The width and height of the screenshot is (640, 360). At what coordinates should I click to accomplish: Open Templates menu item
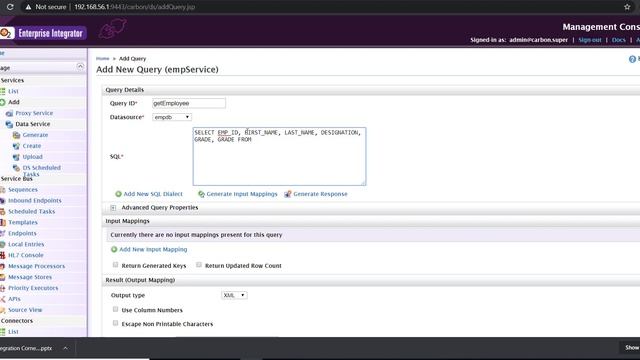pos(23,222)
